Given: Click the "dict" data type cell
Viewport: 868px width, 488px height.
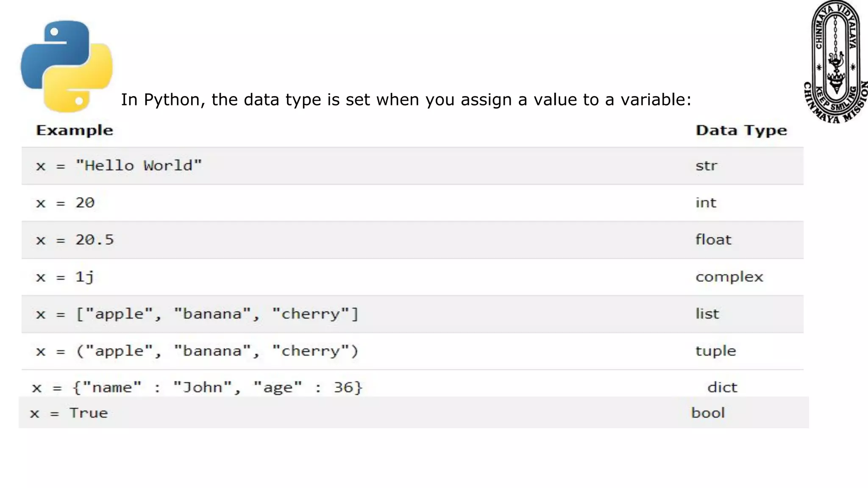Looking at the screenshot, I should point(722,388).
